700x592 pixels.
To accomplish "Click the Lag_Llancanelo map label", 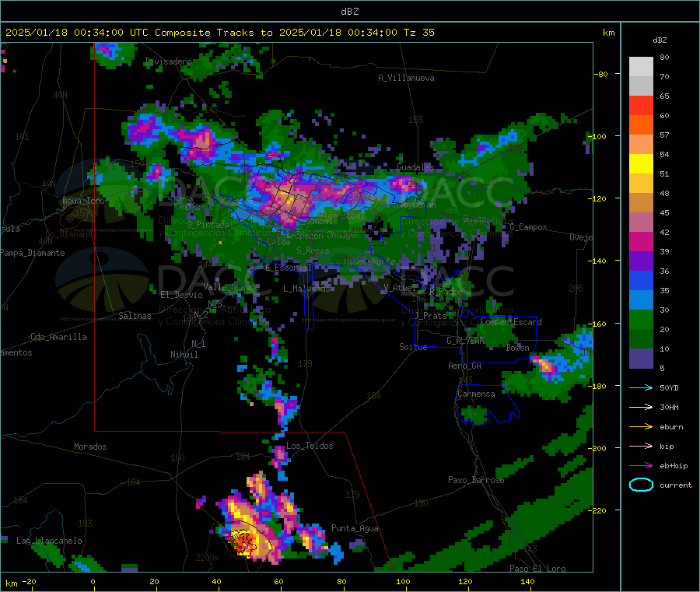I will (49, 541).
